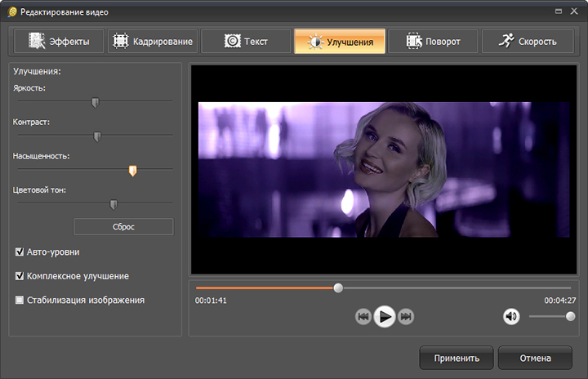Cancel editing with the Отмена button
The width and height of the screenshot is (588, 379).
(535, 358)
